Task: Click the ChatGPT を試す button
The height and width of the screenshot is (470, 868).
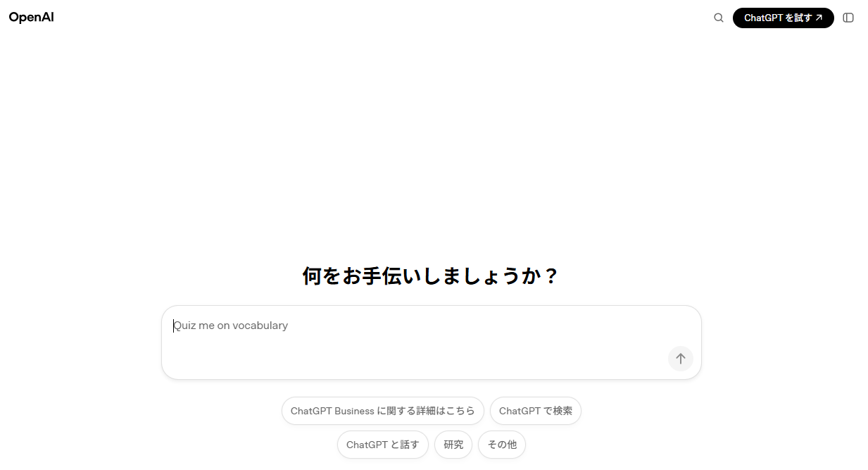Action: pos(783,18)
